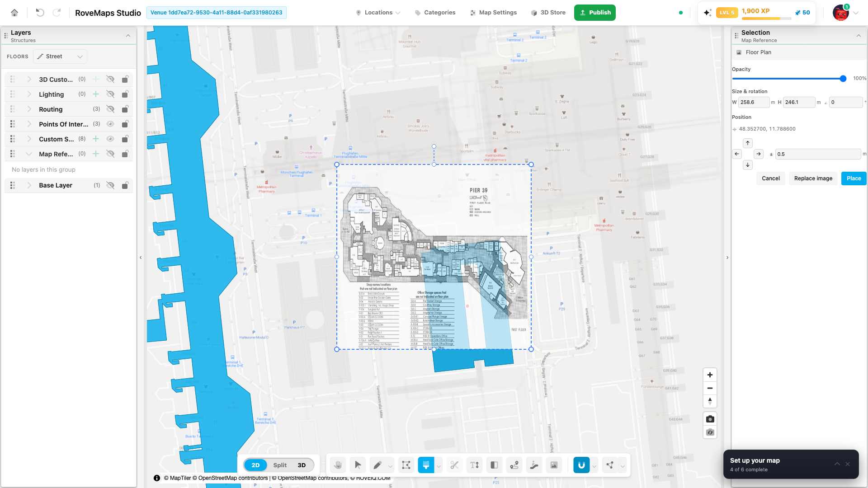868x488 pixels.
Task: Toggle visibility of Routing layer
Action: [110, 109]
